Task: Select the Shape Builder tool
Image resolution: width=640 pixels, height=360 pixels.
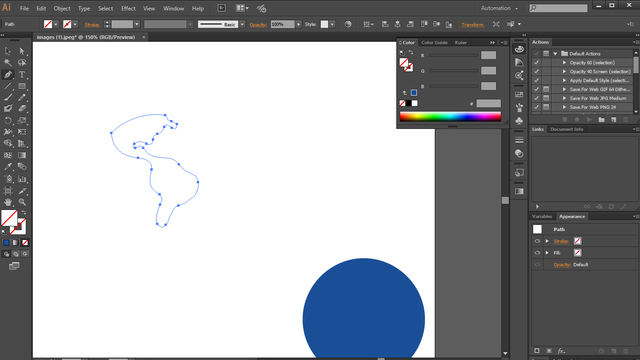Action: (x=8, y=143)
